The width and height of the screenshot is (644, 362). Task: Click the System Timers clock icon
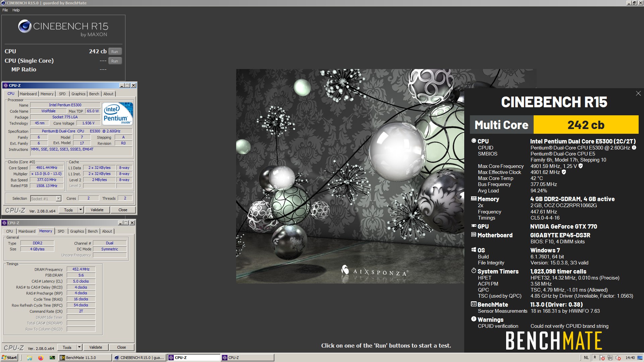click(x=474, y=270)
